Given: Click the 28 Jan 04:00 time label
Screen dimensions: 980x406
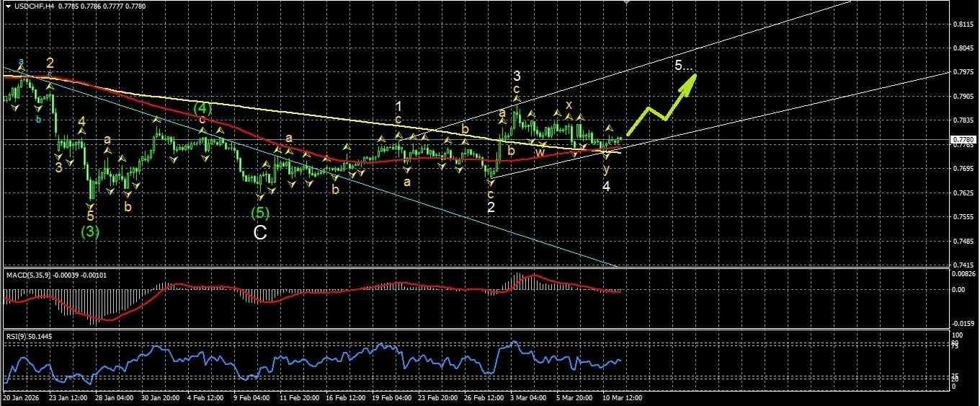Looking at the screenshot, I should click(x=115, y=397).
